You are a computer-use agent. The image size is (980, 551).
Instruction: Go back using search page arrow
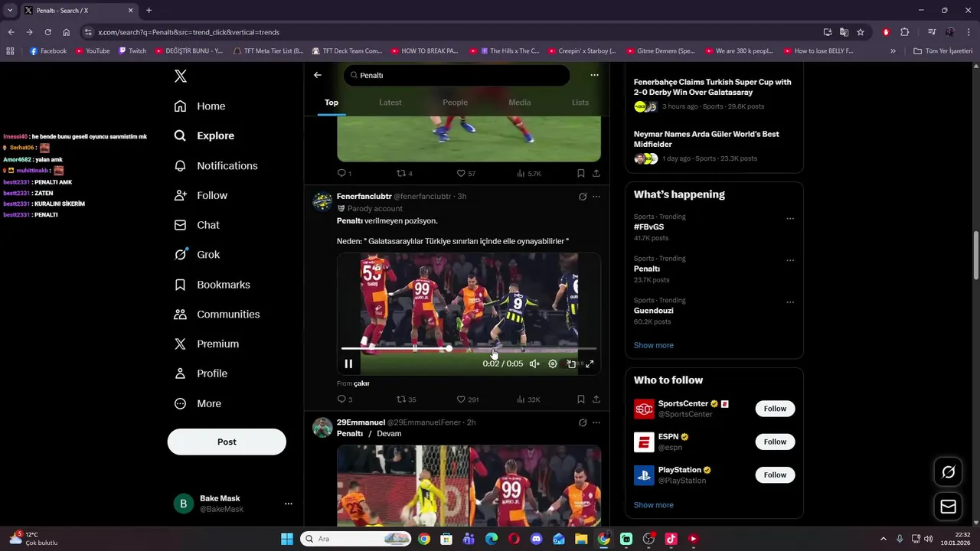pos(318,75)
